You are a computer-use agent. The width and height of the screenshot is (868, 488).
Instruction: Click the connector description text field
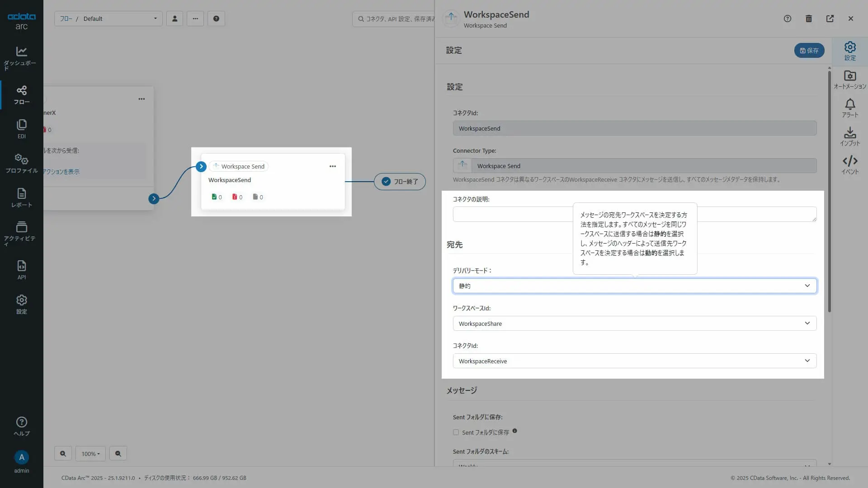click(511, 214)
